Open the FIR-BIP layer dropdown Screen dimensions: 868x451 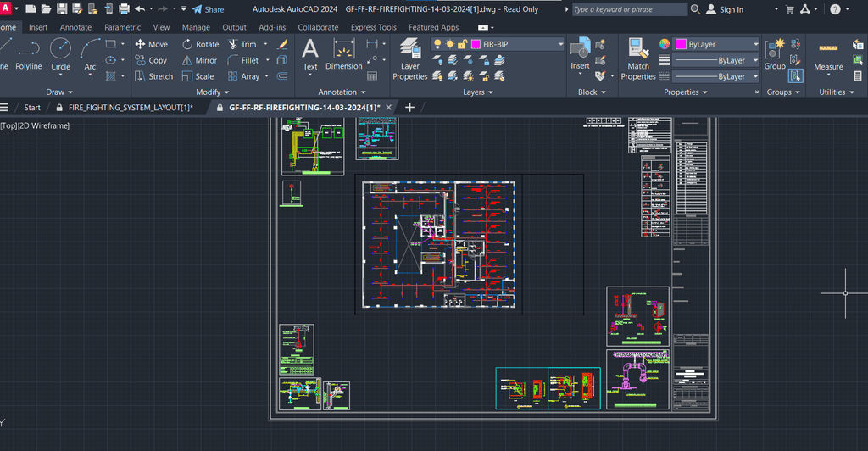560,44
